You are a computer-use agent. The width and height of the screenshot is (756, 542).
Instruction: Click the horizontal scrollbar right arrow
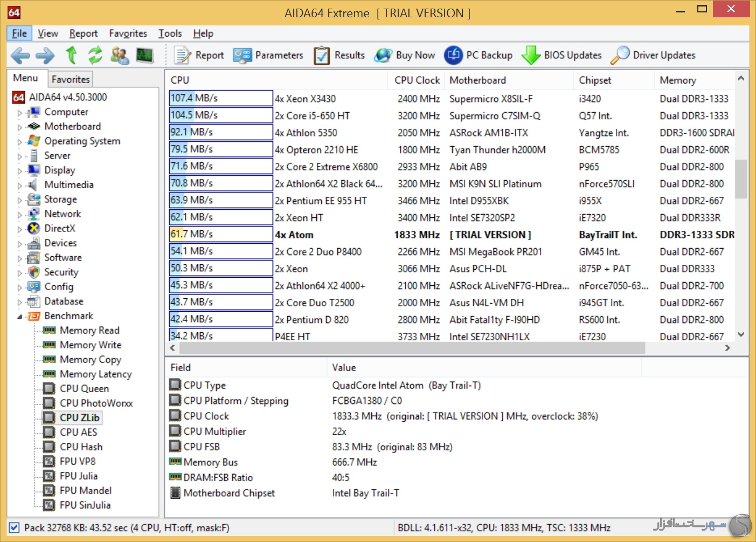(x=727, y=348)
